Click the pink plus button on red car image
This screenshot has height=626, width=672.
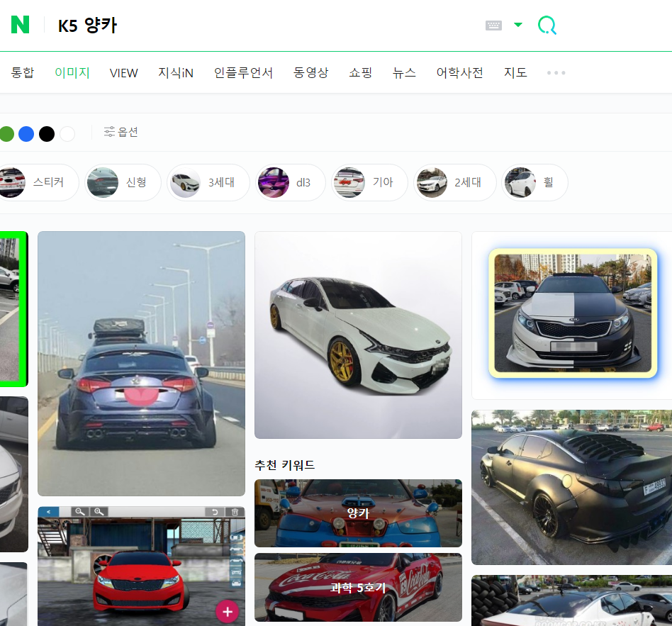228,611
